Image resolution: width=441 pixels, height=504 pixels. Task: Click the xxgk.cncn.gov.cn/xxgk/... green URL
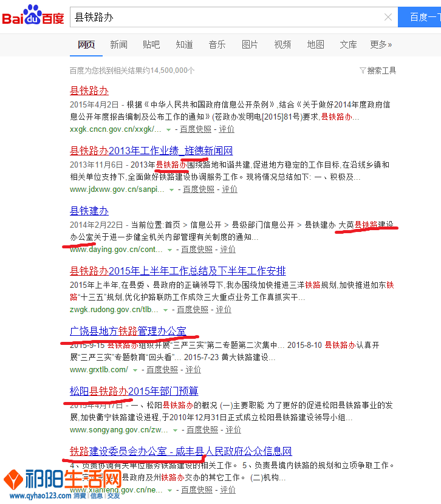coord(115,129)
